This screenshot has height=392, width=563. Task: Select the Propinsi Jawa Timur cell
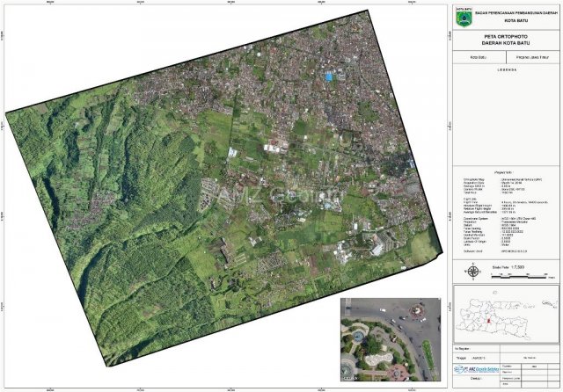(x=533, y=57)
